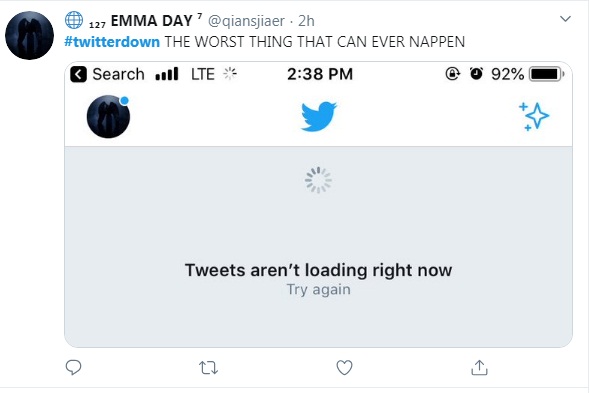
Task: Open the #twitterdown hashtag link
Action: (x=112, y=42)
